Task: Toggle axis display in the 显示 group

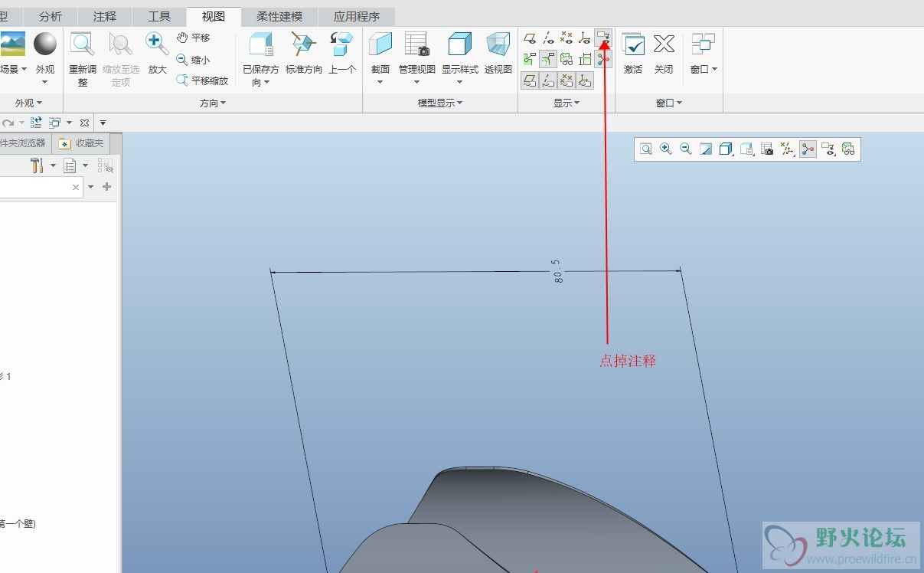Action: 548,38
